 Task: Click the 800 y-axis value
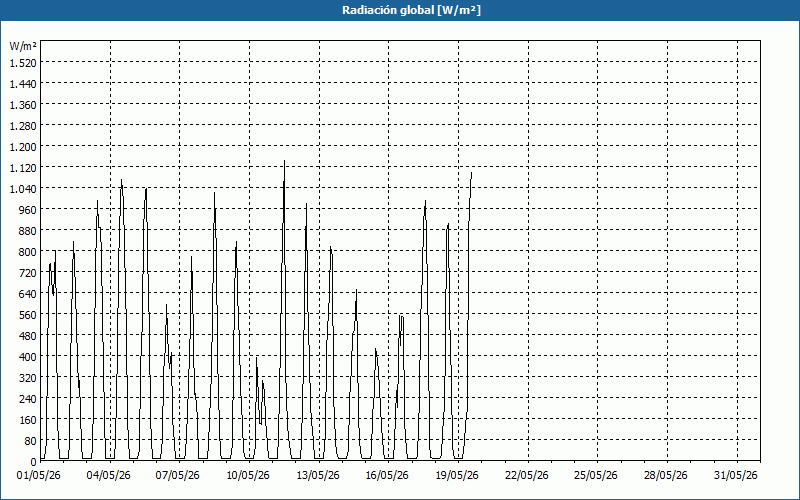[28, 252]
